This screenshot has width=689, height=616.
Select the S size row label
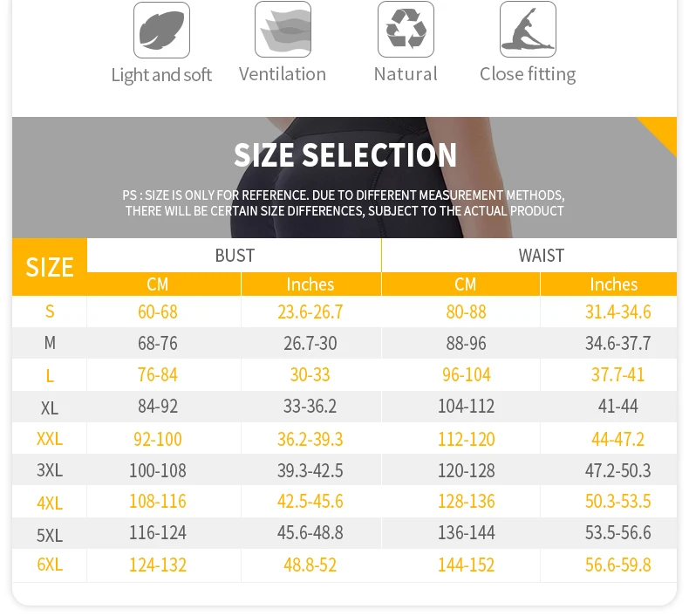tap(50, 311)
